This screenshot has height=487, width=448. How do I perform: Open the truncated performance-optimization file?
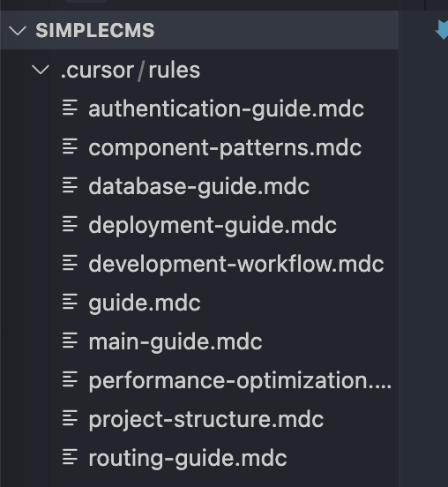tap(240, 381)
